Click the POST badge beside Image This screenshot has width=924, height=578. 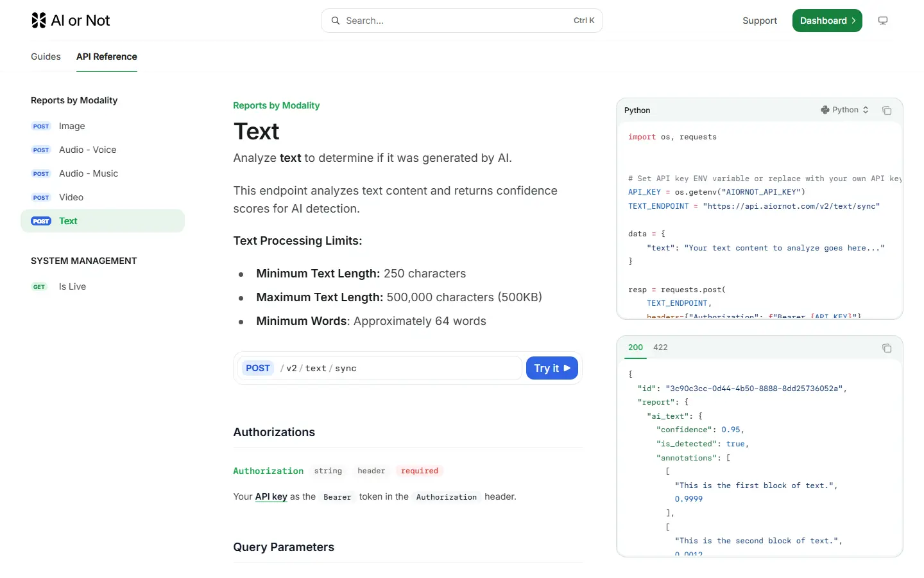click(x=41, y=127)
